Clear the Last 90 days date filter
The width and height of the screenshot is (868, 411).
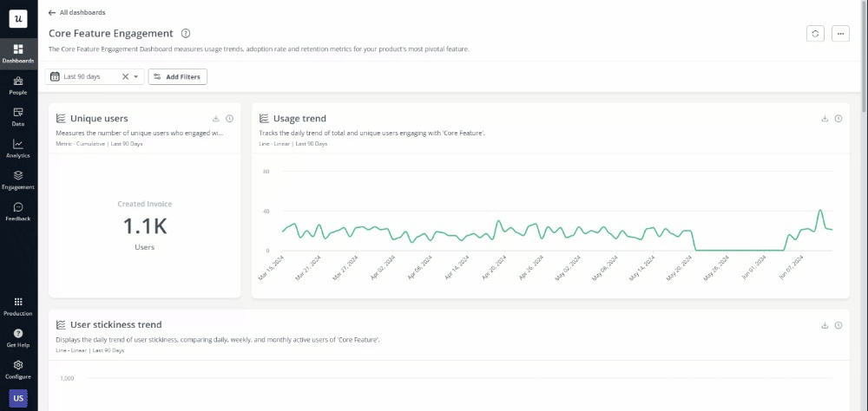[125, 77]
